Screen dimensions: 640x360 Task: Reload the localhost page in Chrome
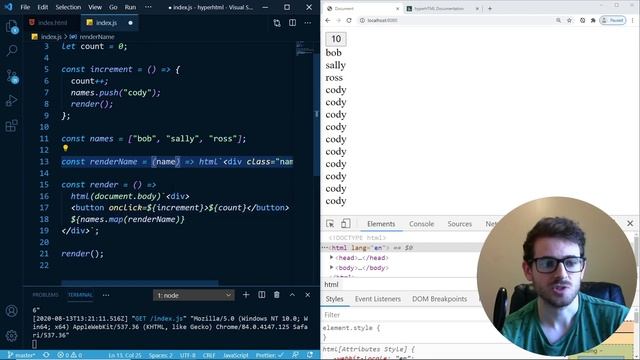coord(349,20)
